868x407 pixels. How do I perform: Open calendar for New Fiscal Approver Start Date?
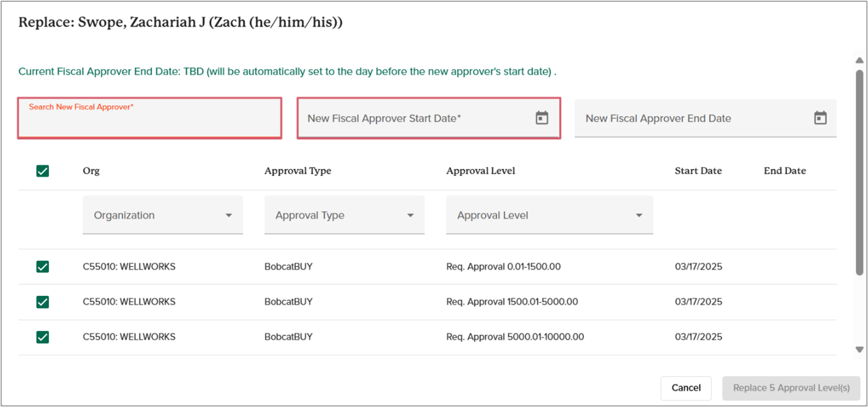(542, 118)
